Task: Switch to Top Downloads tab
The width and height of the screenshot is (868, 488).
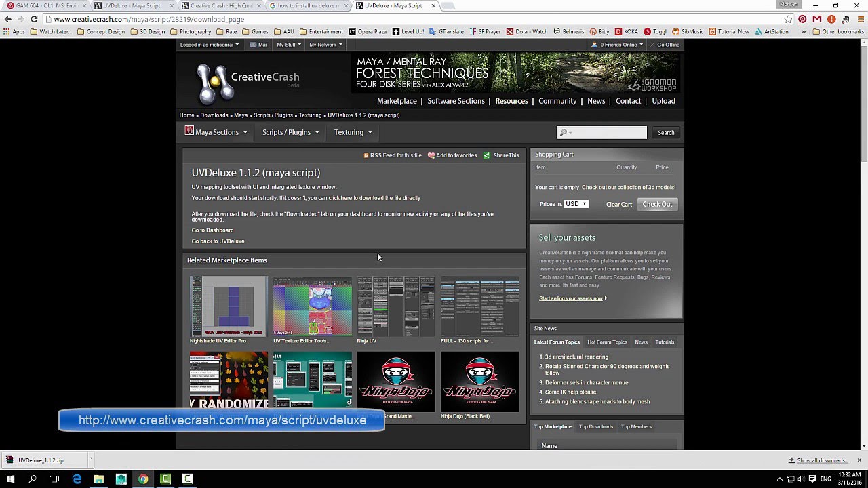Action: click(x=595, y=427)
